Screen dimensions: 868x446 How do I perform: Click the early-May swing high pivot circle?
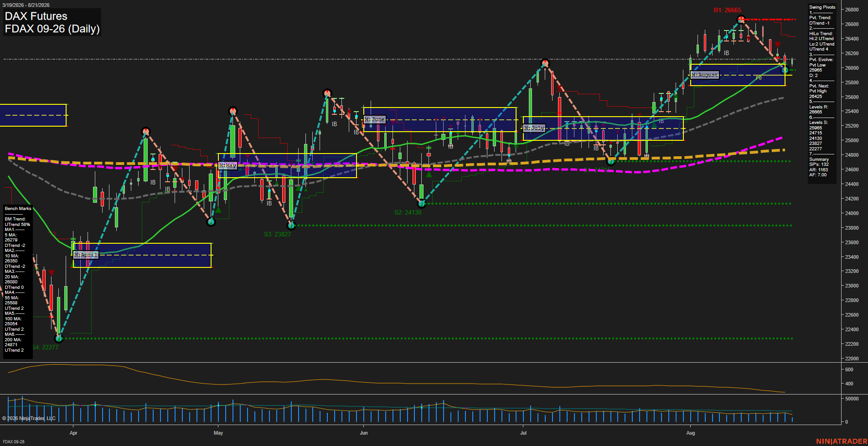tap(233, 111)
